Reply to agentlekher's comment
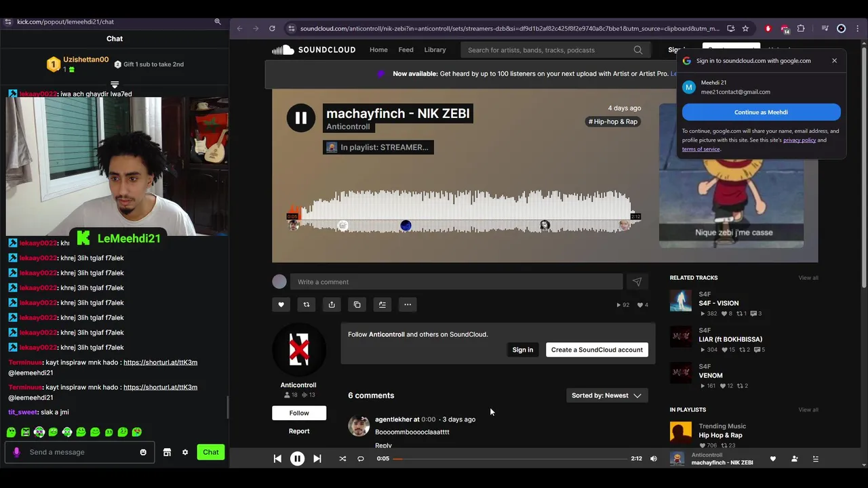 click(383, 445)
